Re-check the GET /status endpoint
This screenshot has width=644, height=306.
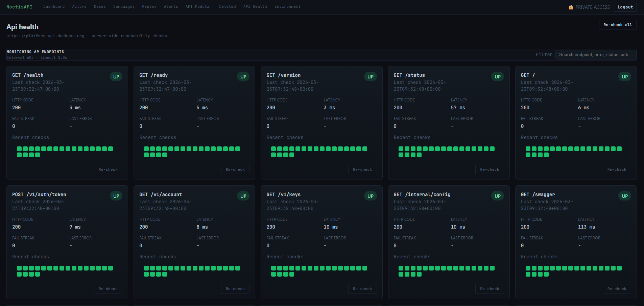tap(490, 169)
